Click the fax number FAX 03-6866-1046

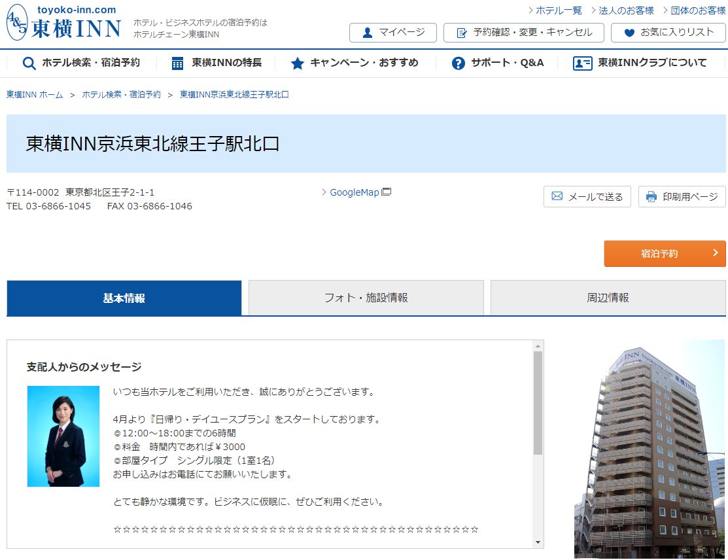[x=150, y=206]
